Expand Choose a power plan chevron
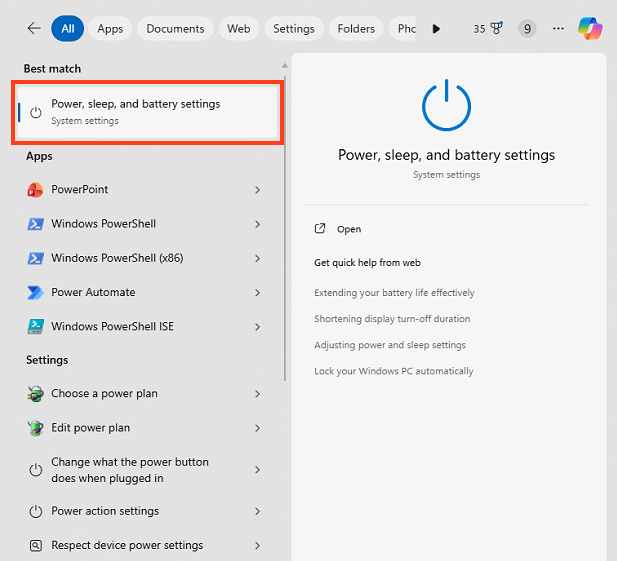The height and width of the screenshot is (561, 617). (257, 394)
